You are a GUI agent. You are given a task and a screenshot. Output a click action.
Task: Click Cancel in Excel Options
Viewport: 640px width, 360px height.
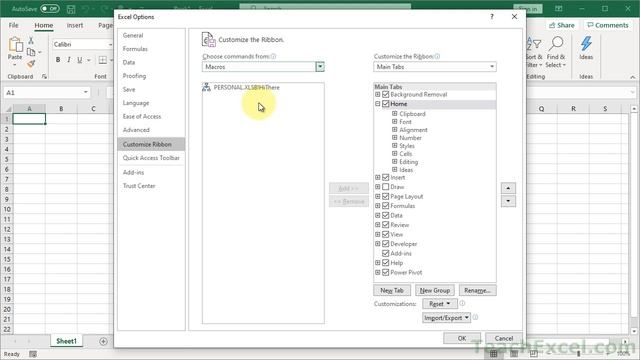click(504, 338)
